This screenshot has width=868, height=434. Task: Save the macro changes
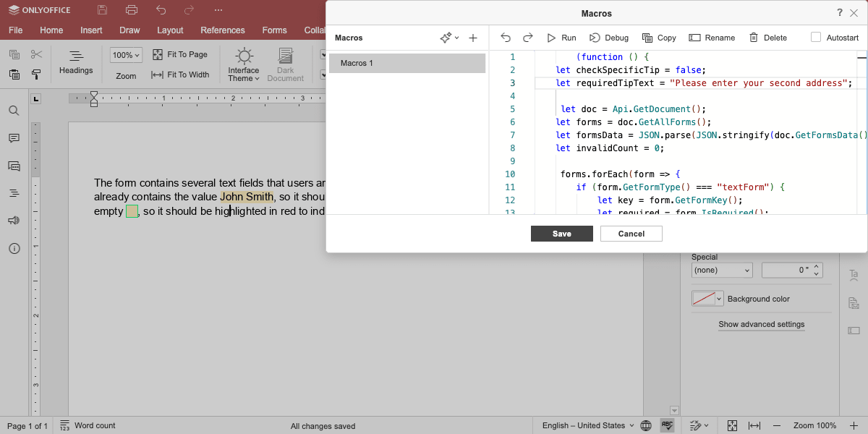(x=562, y=234)
